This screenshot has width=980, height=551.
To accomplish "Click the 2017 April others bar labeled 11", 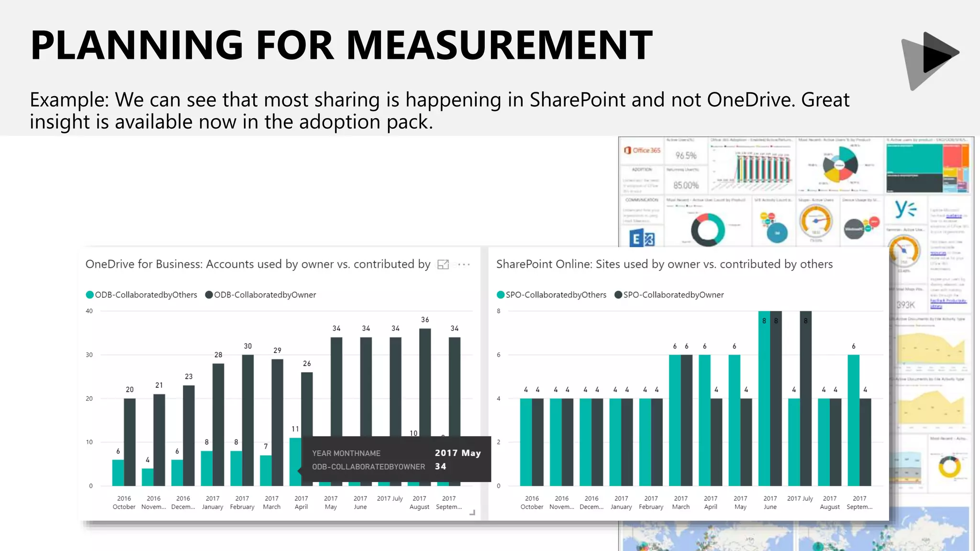I will coord(295,462).
